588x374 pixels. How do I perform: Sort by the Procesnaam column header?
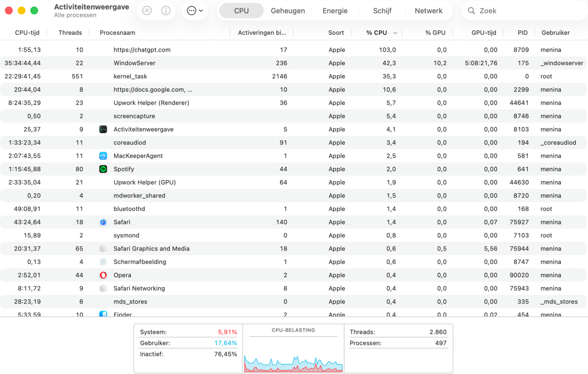tap(117, 33)
